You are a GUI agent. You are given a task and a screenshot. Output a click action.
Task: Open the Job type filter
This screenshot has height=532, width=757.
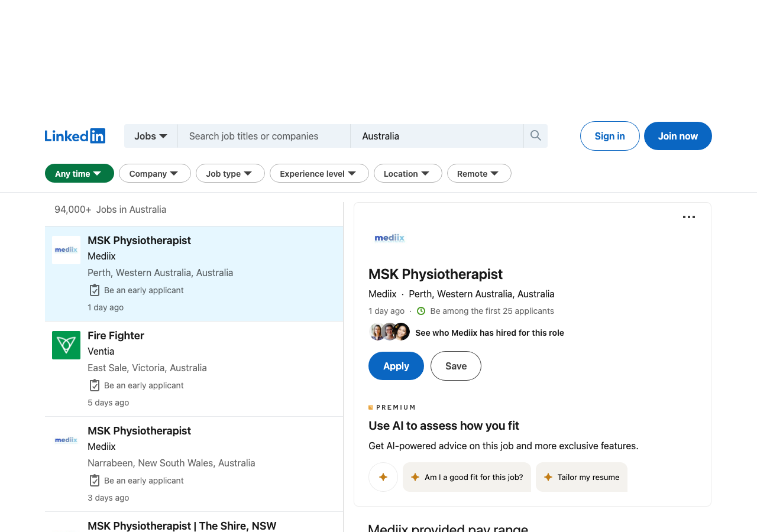click(230, 173)
